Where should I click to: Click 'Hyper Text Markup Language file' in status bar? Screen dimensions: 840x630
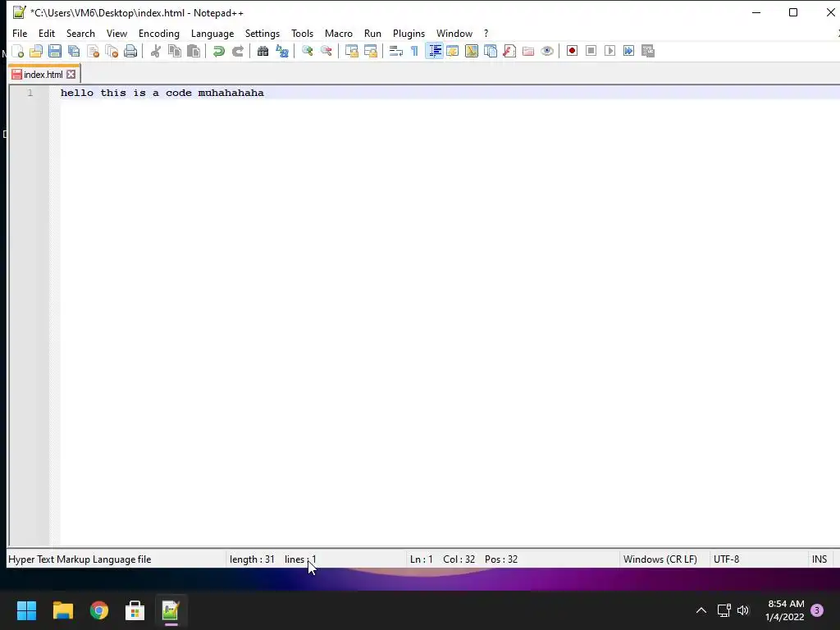(x=80, y=559)
